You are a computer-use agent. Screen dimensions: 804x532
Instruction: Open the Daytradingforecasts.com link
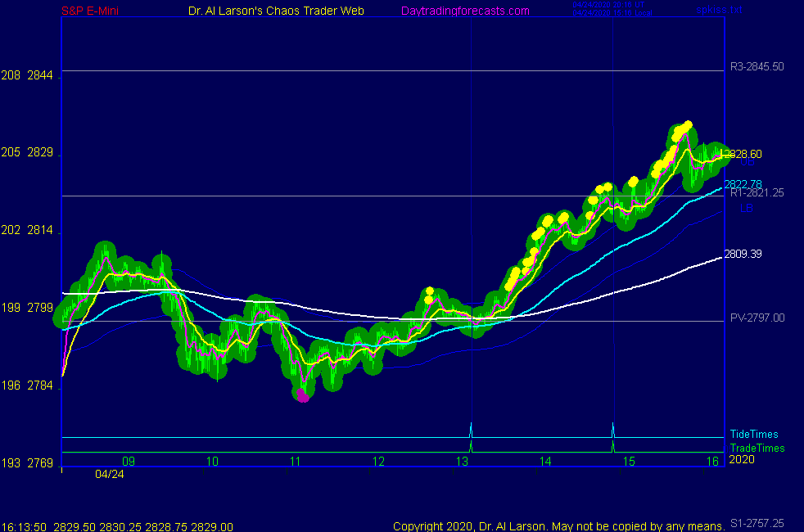(x=465, y=11)
